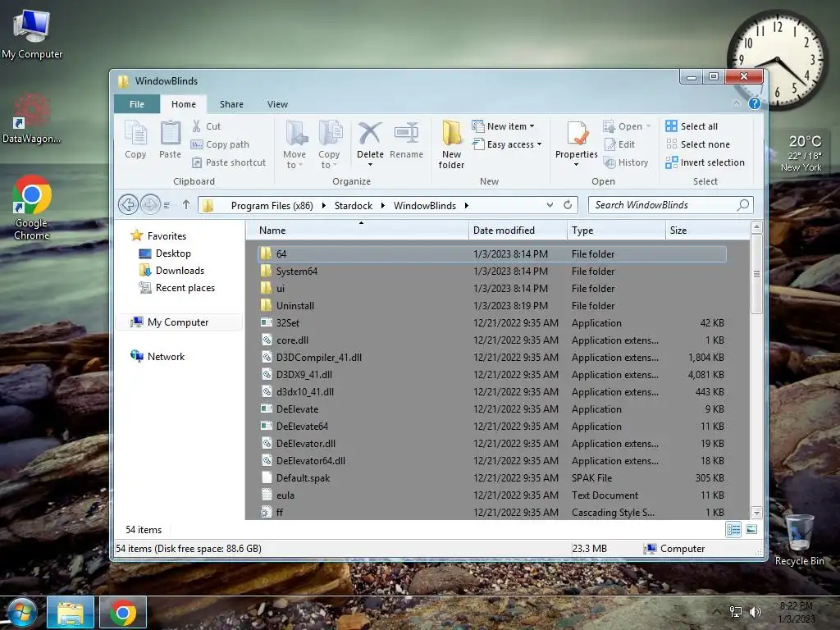The height and width of the screenshot is (630, 840).
Task: Click the Back navigation arrow
Action: pyautogui.click(x=128, y=204)
